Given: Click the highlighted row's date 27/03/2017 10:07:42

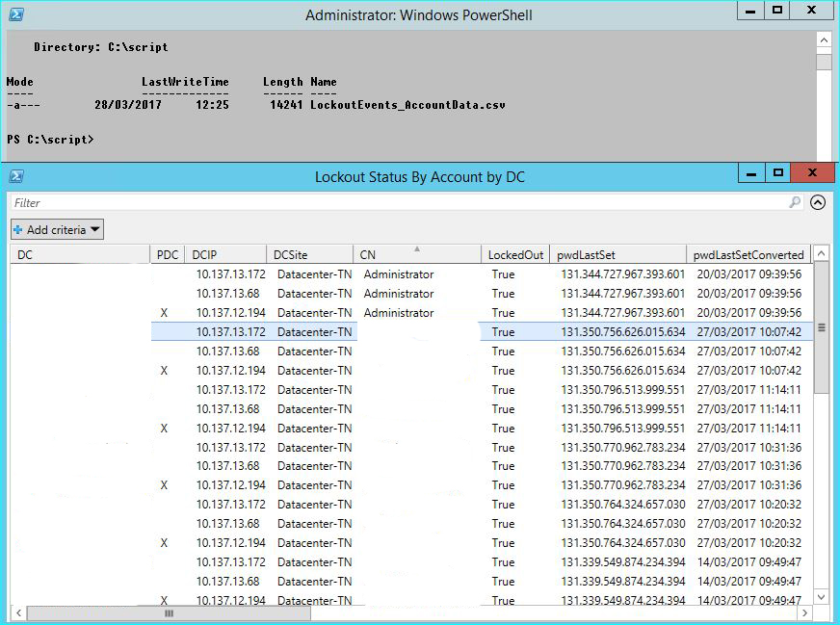Looking at the screenshot, I should pos(748,332).
